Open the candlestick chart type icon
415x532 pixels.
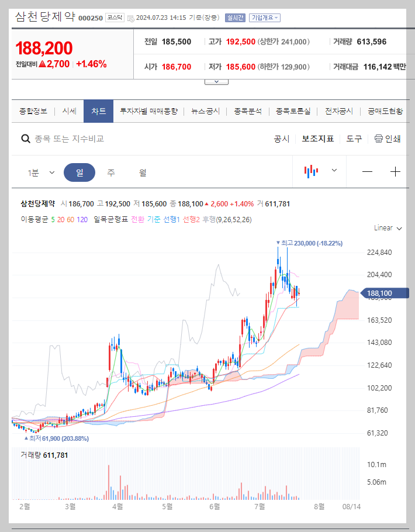(x=311, y=171)
